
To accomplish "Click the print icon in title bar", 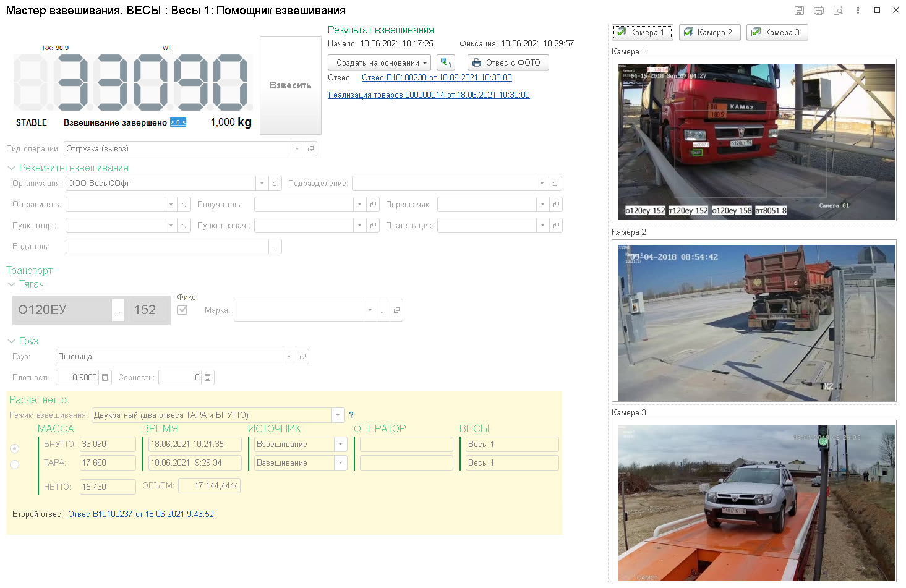I will (x=818, y=11).
